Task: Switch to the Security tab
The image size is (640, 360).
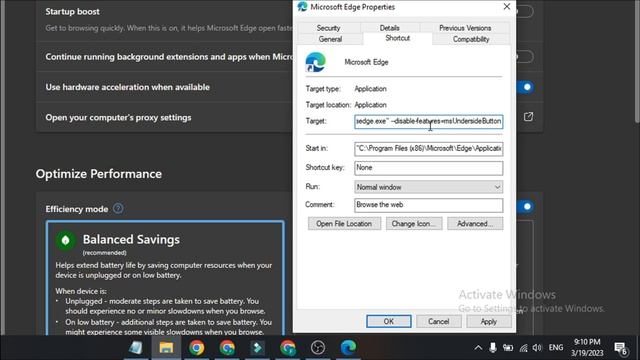Action: coord(329,28)
